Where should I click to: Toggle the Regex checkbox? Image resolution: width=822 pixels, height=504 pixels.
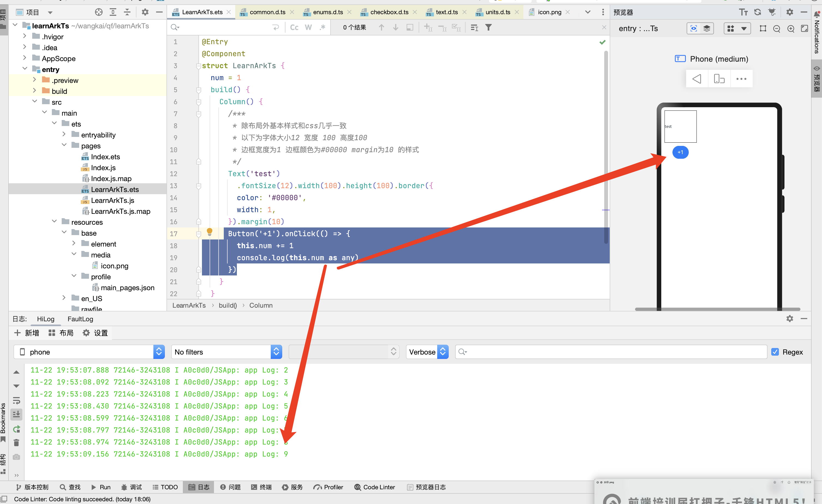(x=775, y=352)
